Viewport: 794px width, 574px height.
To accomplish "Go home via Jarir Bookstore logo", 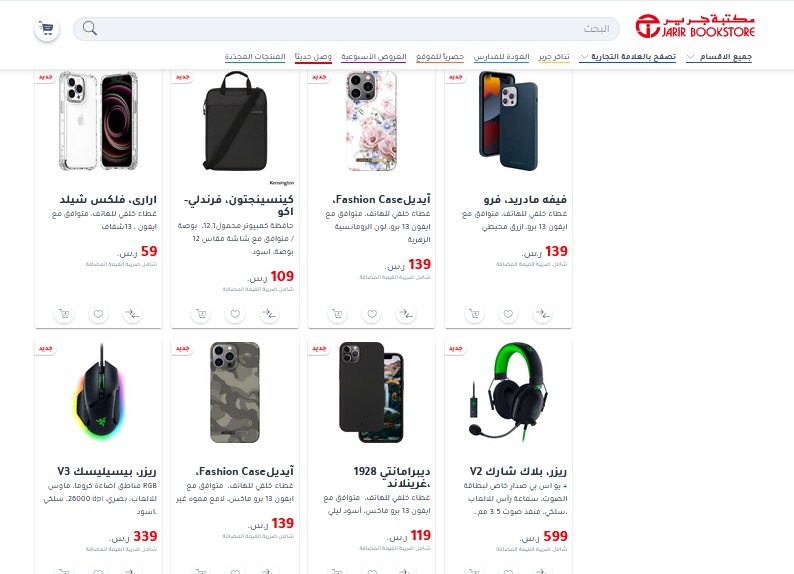I will tap(695, 26).
